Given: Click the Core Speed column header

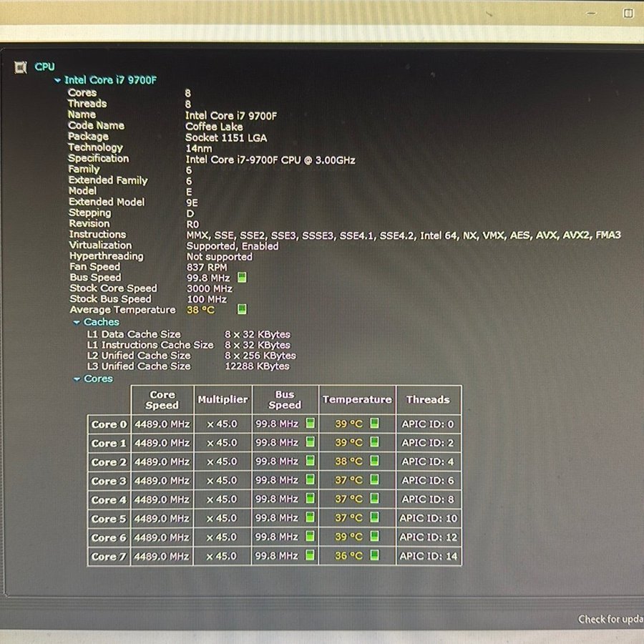Looking at the screenshot, I should [x=162, y=399].
